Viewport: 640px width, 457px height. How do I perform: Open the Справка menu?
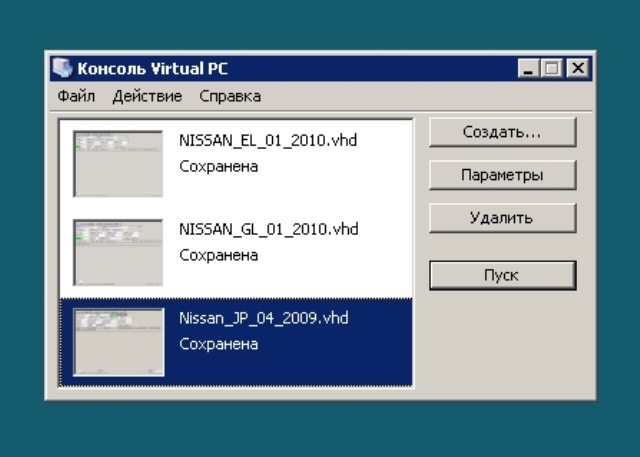tap(230, 96)
